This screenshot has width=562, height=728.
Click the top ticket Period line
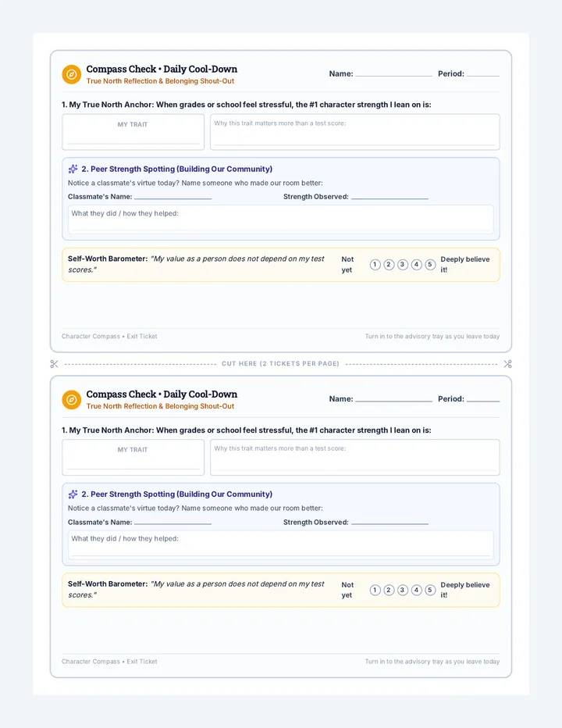(x=483, y=74)
